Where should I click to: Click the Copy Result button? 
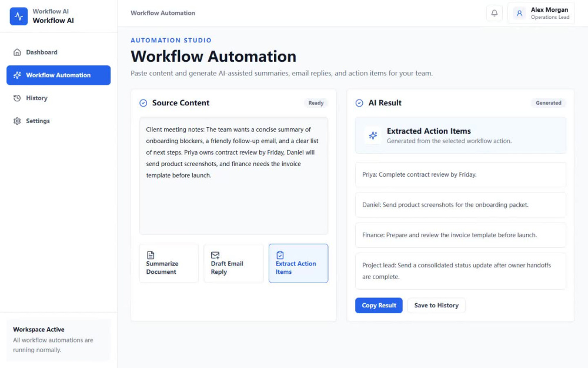[379, 305]
